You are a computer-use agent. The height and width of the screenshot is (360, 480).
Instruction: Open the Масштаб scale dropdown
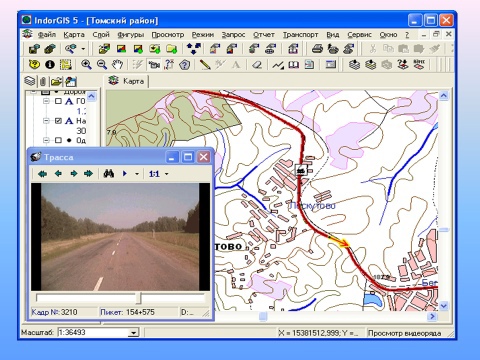(134, 333)
